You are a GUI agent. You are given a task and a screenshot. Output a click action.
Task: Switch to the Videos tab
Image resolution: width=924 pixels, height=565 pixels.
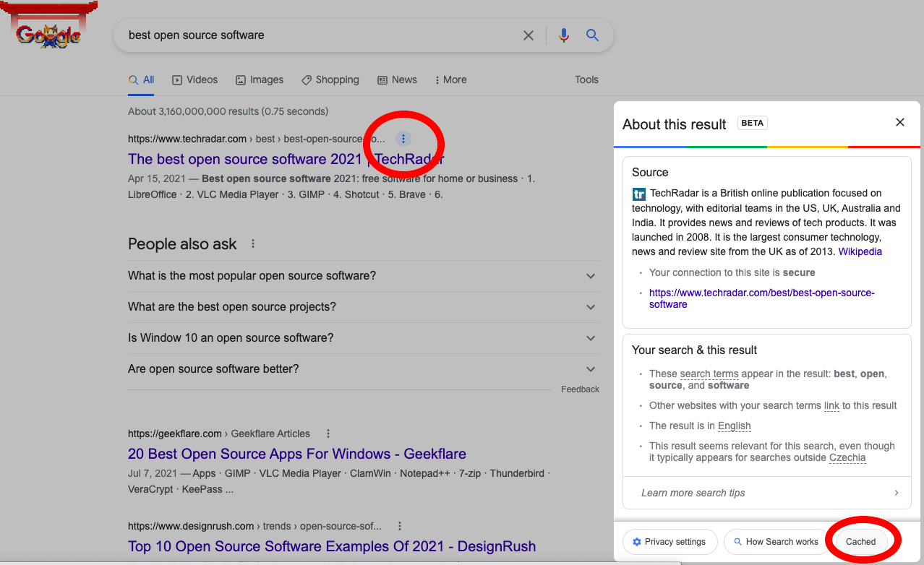tap(194, 80)
